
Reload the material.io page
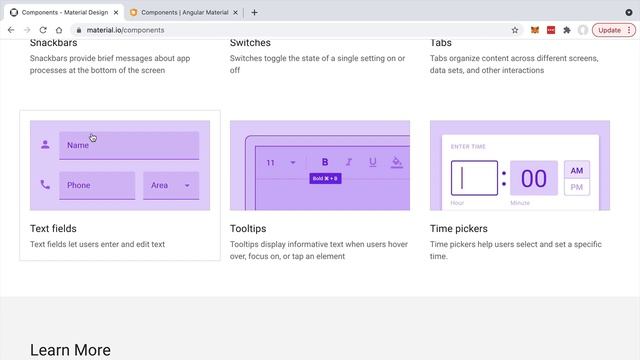tap(43, 30)
